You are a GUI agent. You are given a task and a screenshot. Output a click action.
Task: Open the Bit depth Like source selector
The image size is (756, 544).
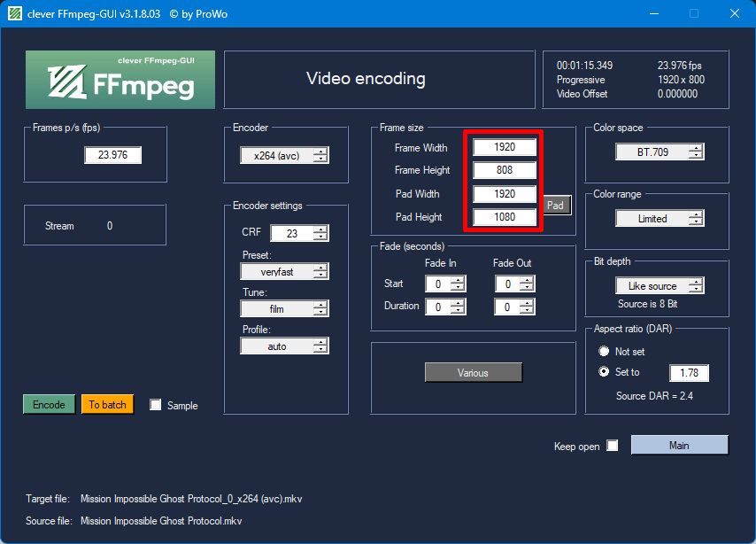click(660, 286)
